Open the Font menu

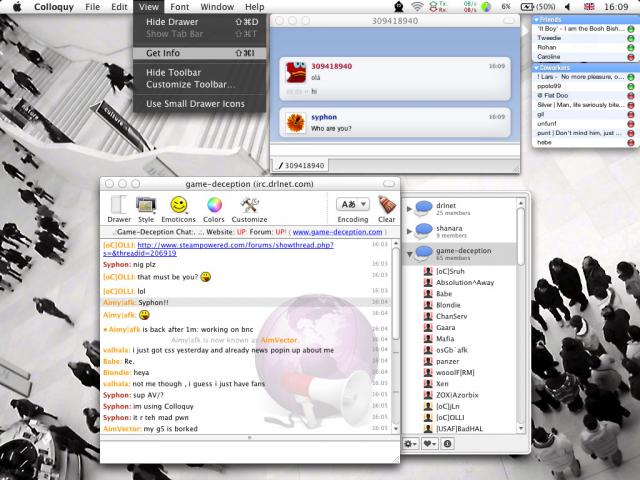[x=180, y=7]
